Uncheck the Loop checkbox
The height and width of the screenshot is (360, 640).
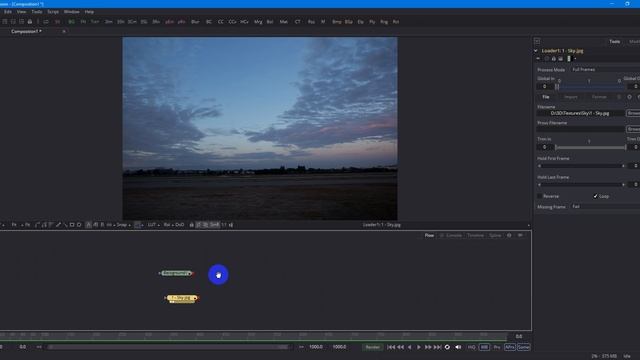click(x=595, y=196)
